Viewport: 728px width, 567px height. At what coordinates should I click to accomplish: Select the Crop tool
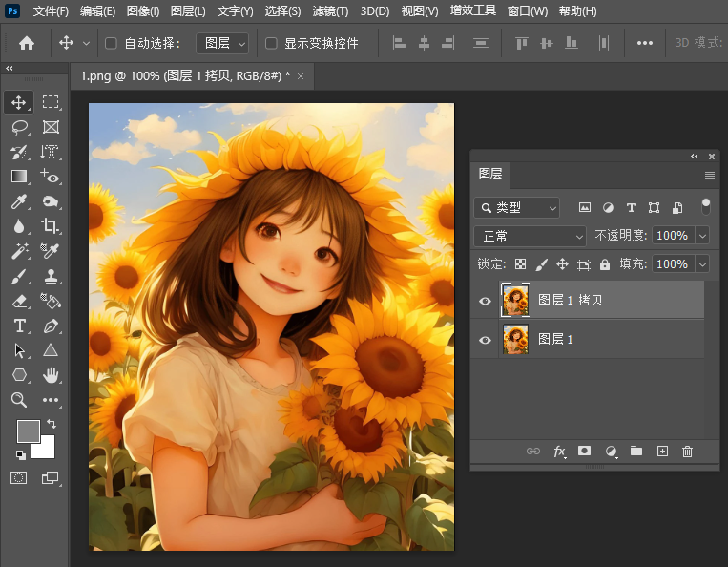tap(50, 226)
